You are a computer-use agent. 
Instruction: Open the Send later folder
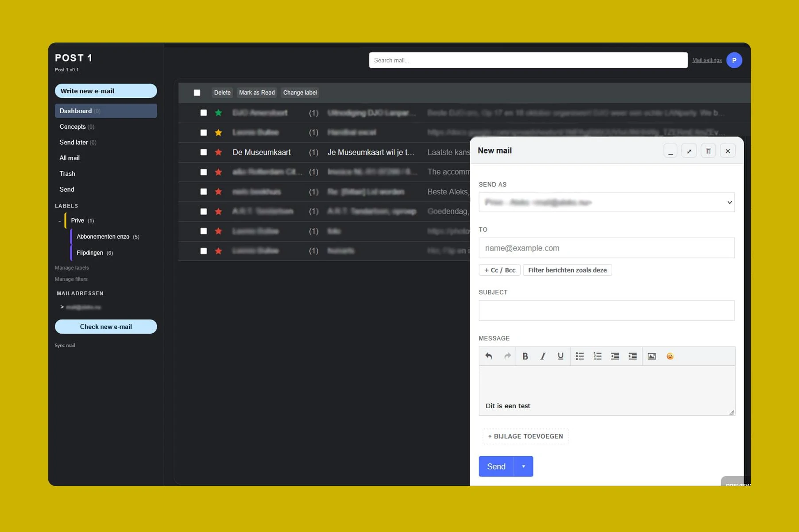(x=78, y=142)
